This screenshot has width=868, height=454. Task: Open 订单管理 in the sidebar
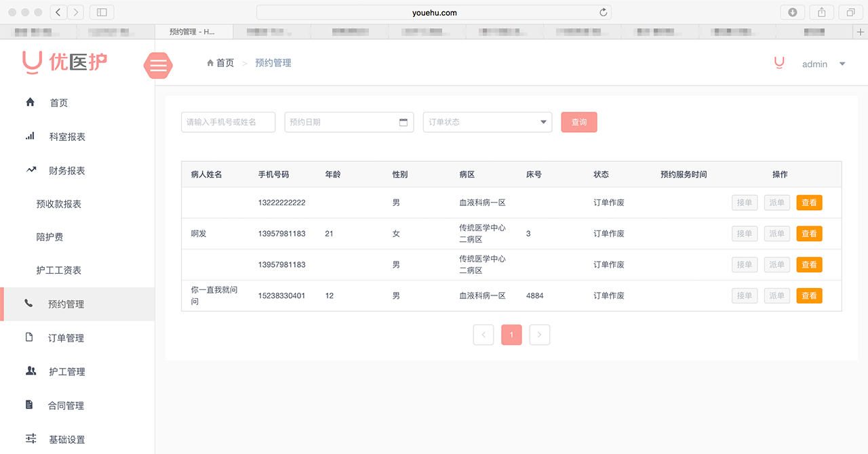(x=66, y=338)
